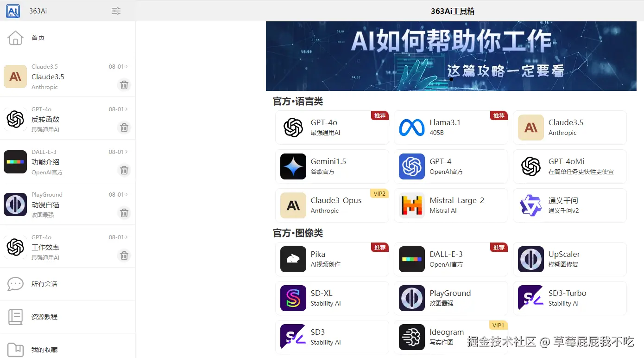The height and width of the screenshot is (358, 644).
Task: Click the SD3 Stability AI icon
Action: [x=293, y=337]
